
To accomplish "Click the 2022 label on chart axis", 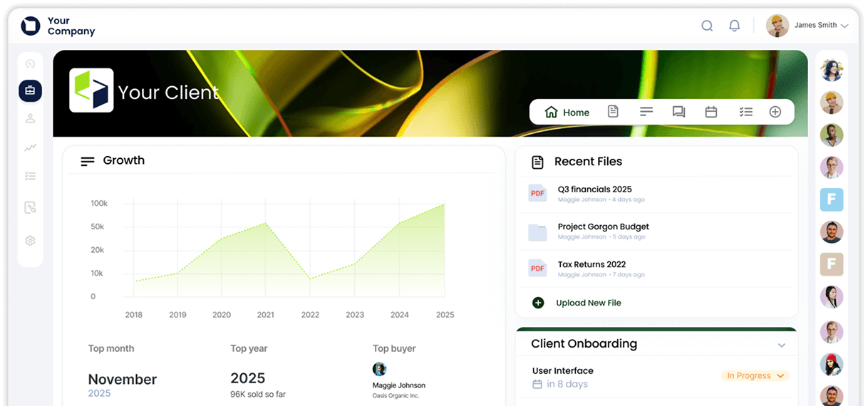I will (x=310, y=315).
